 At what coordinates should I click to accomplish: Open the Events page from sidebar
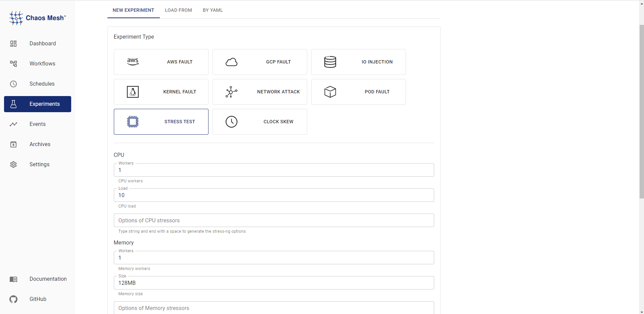click(13, 124)
